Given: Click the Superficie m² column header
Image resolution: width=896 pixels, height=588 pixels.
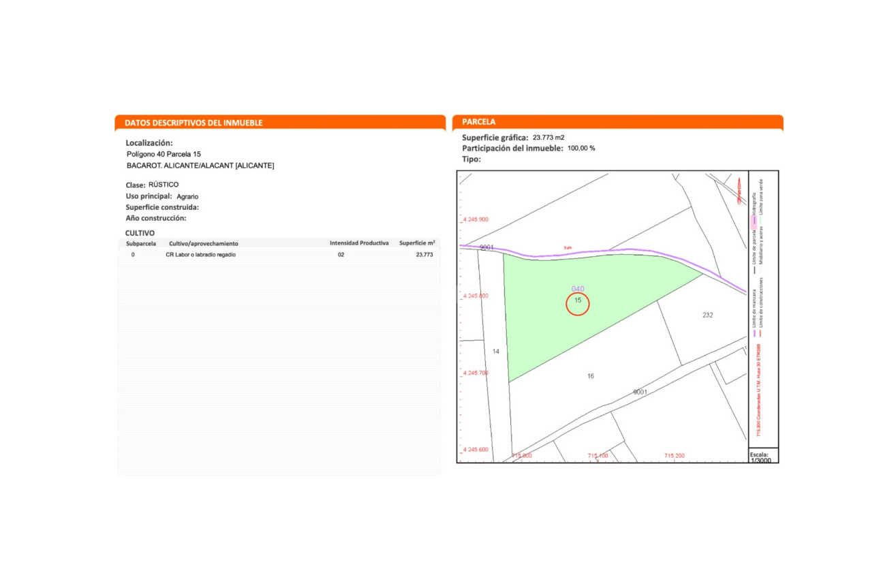Looking at the screenshot, I should [x=417, y=243].
